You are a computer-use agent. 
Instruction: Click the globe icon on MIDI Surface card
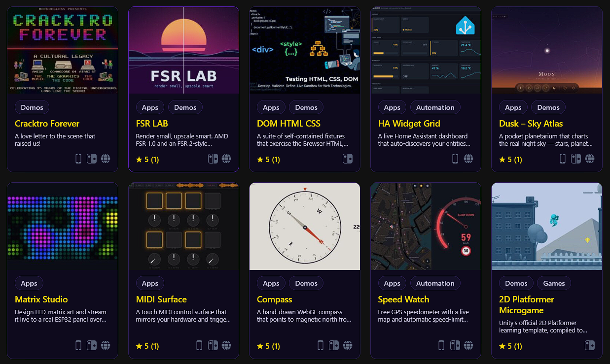click(x=226, y=345)
